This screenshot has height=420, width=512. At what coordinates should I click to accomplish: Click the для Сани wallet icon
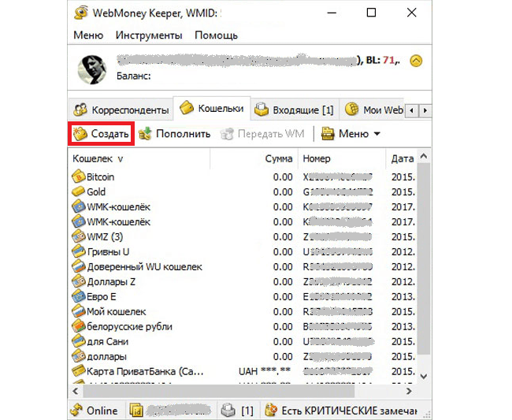click(78, 342)
